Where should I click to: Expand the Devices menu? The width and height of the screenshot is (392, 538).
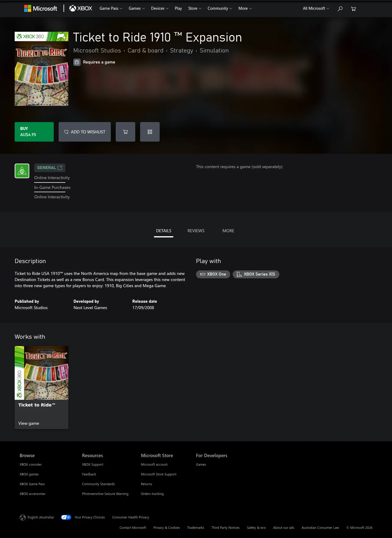[x=160, y=8]
